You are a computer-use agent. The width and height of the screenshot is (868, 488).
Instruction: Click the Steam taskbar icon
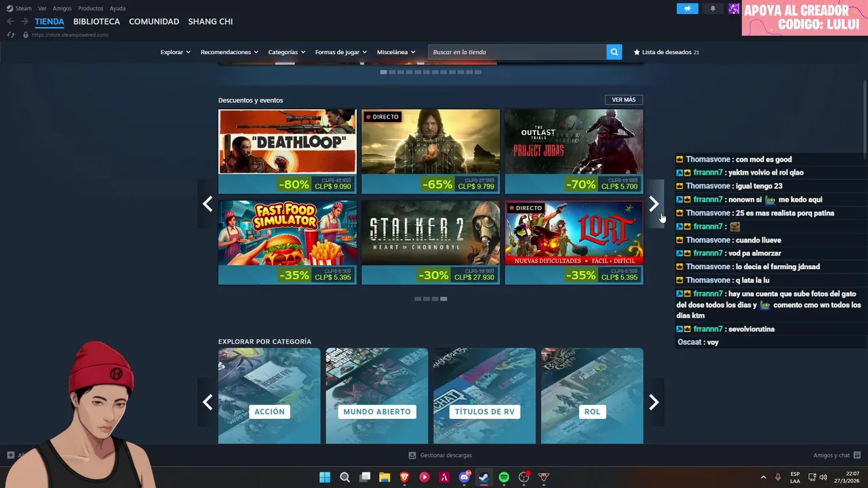484,477
